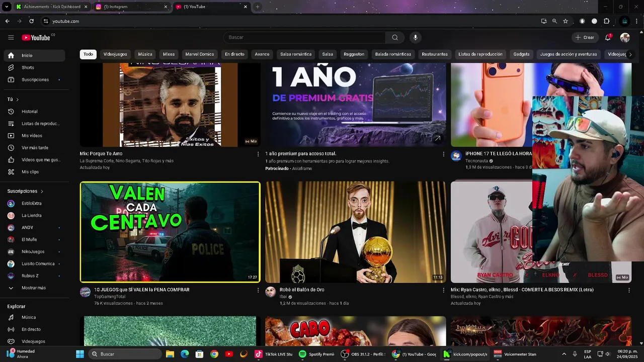The image size is (644, 362).
Task: Open the Chrome three-dot menu
Action: (x=637, y=21)
